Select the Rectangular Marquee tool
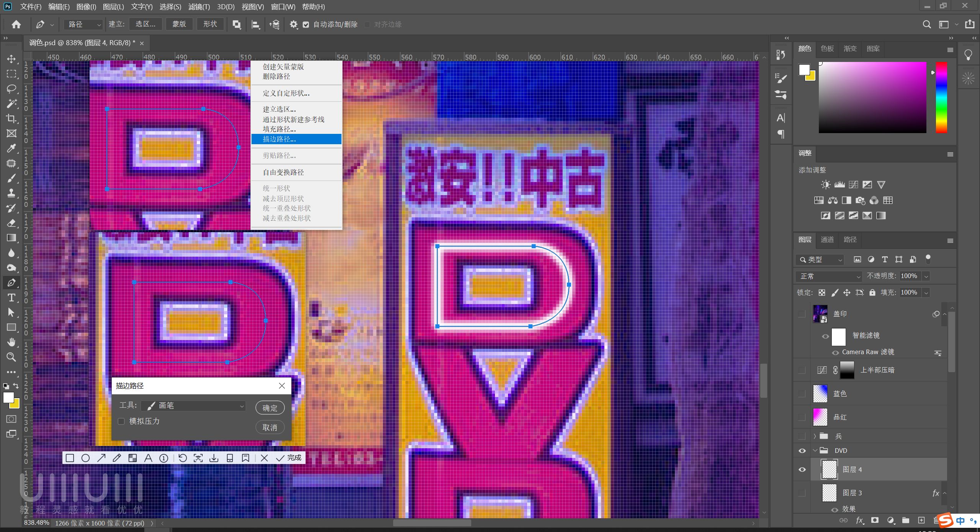Image resolution: width=980 pixels, height=532 pixels. (11, 74)
